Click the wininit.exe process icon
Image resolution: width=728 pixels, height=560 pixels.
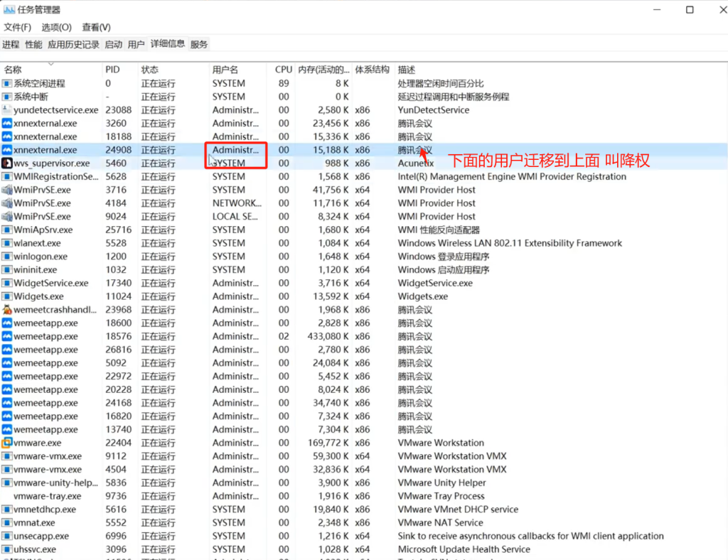[6, 270]
